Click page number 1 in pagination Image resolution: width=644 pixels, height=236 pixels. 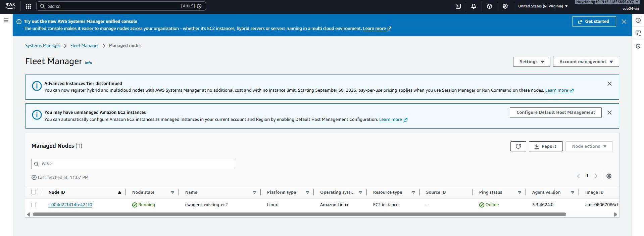[x=587, y=176]
